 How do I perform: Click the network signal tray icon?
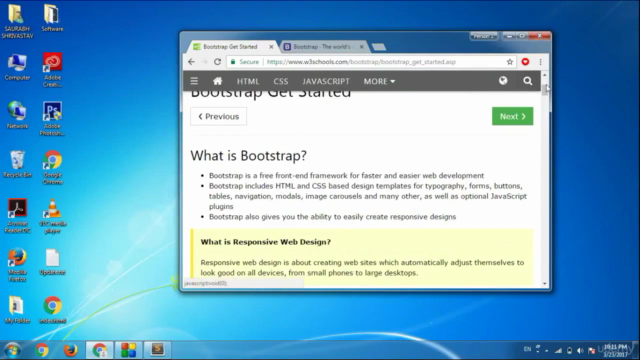click(x=558, y=351)
